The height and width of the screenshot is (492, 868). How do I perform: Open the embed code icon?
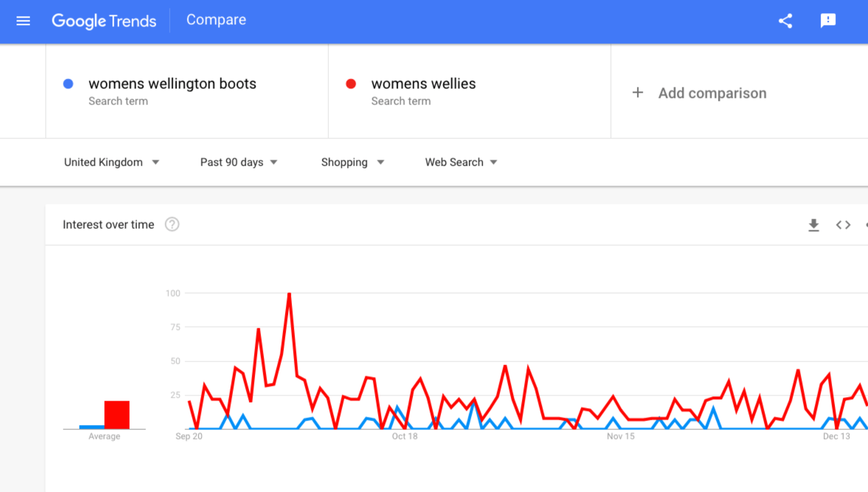tap(843, 225)
